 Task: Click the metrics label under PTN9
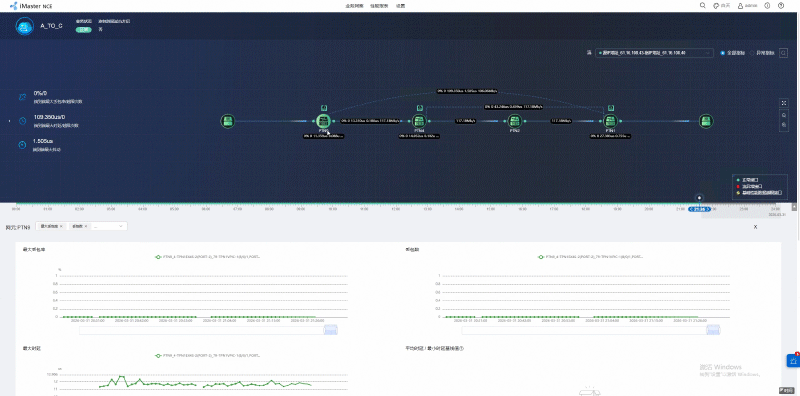coord(323,136)
